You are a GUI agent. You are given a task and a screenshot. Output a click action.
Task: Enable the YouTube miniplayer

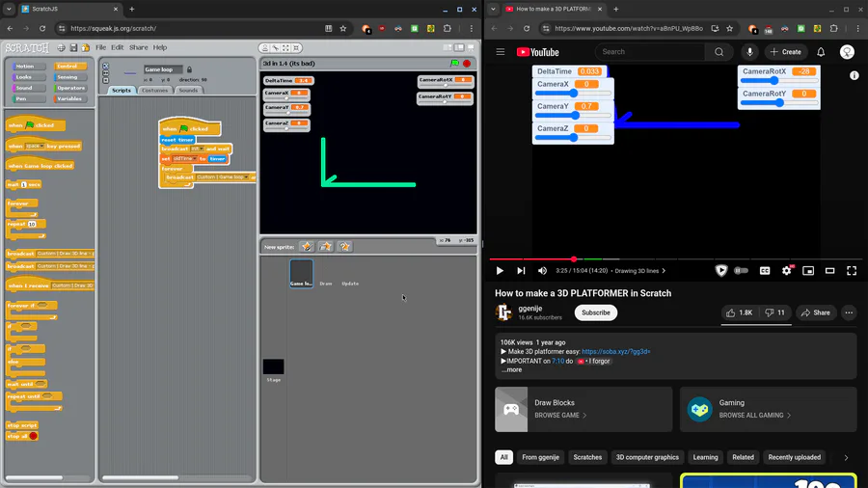(808, 271)
